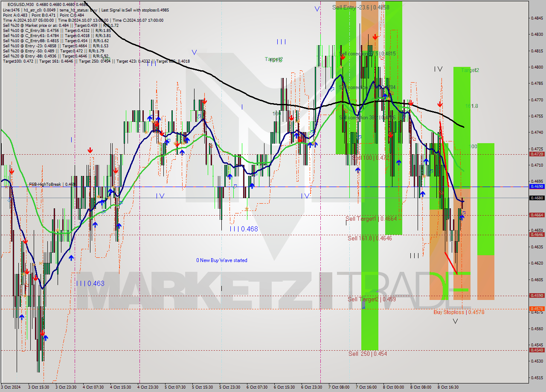546x392 pixels.
Task: Click the wave 'V' label below Buy Stoploss
Action: click(455, 321)
